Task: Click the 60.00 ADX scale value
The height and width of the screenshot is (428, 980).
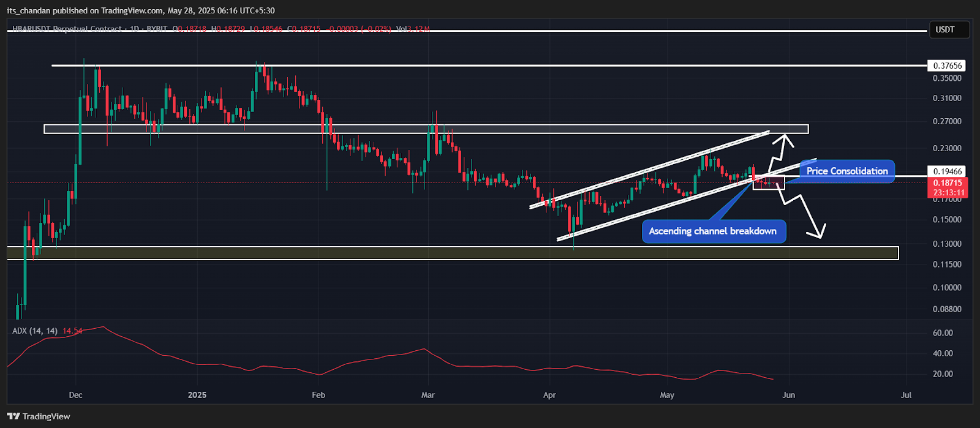Action: [943, 333]
